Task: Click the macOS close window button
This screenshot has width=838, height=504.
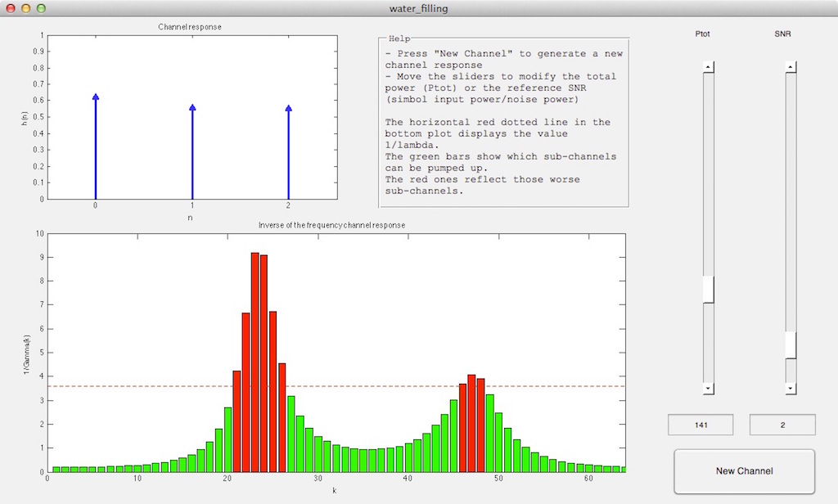Action: click(11, 8)
